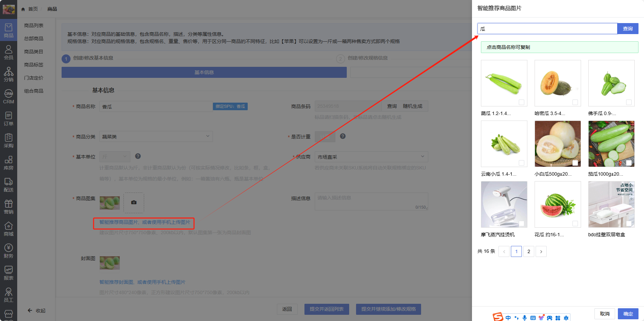Image resolution: width=644 pixels, height=321 pixels.
Task: Click 取消 to cancel image panel
Action: click(x=605, y=314)
